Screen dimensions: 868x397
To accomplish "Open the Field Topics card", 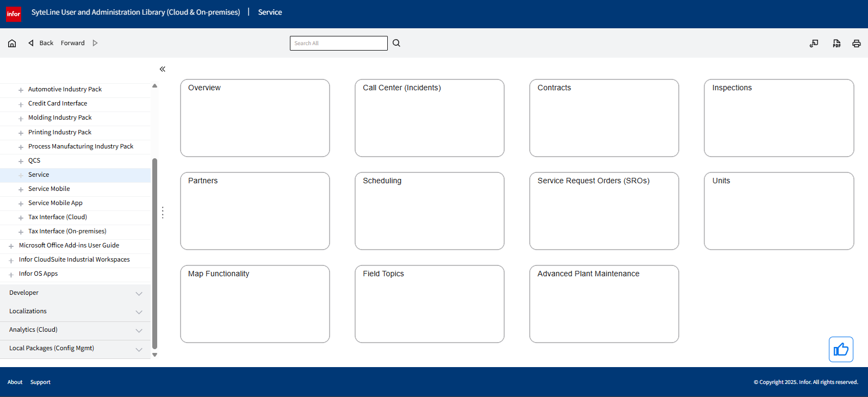I will tap(430, 304).
